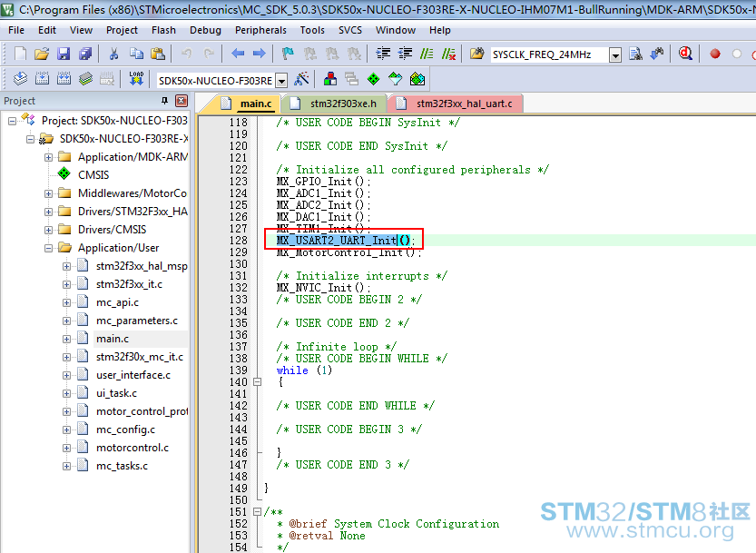Click the incremental find binoculars arrow icon
The image size is (756, 553).
(x=657, y=54)
